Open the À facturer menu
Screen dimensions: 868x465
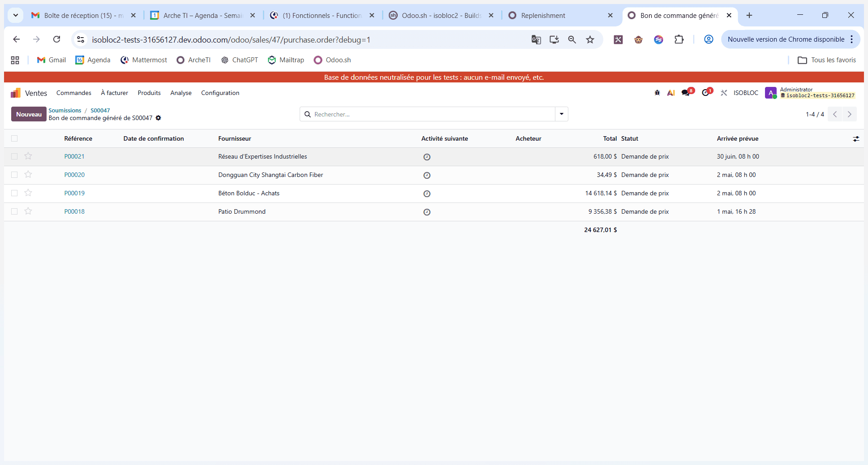(x=114, y=93)
